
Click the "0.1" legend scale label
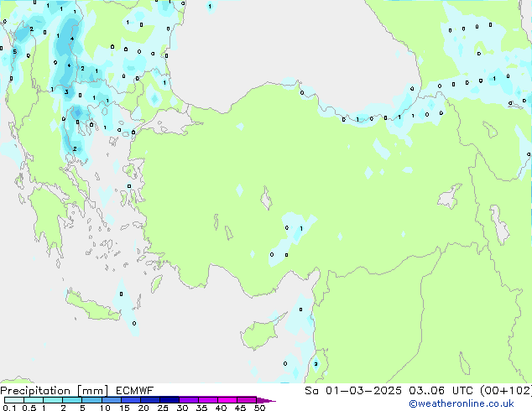9,408
